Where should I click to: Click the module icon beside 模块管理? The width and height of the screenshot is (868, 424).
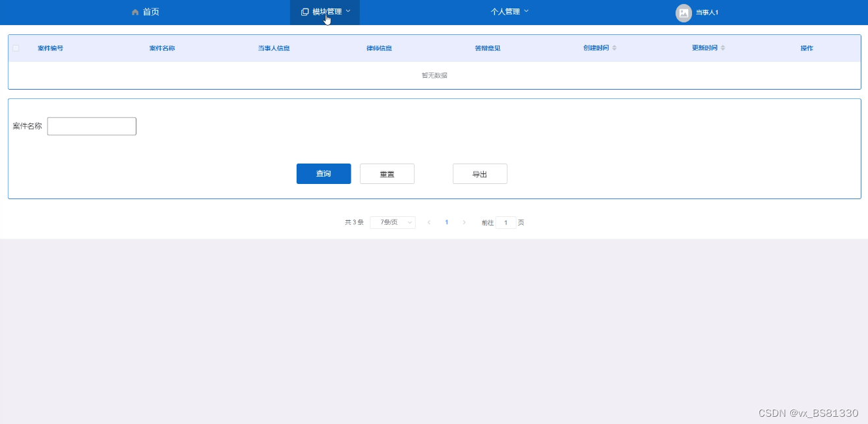[304, 12]
